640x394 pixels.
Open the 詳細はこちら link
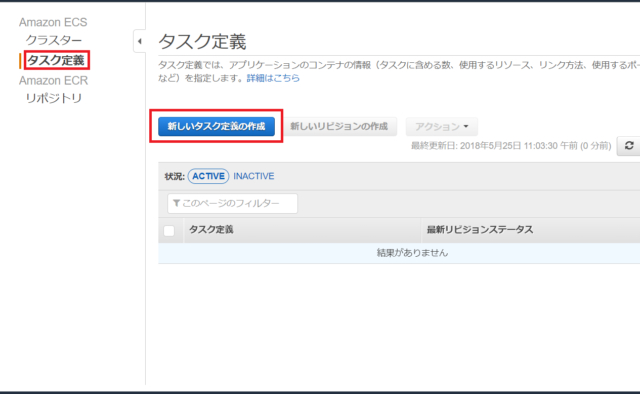(x=273, y=78)
